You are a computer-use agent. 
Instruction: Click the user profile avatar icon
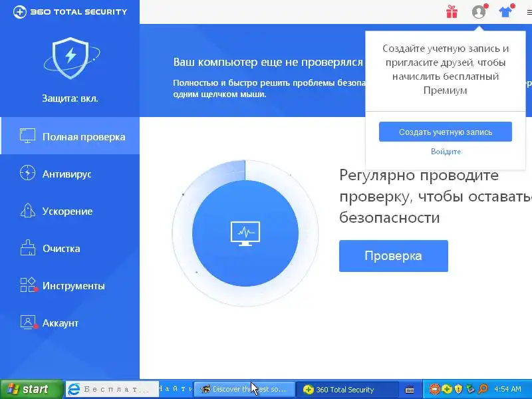479,12
